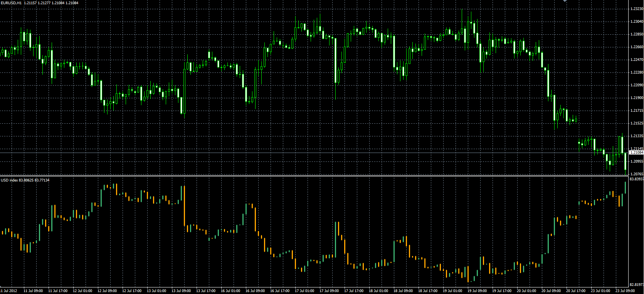Click the 1.22470 price axis label

coord(637,60)
